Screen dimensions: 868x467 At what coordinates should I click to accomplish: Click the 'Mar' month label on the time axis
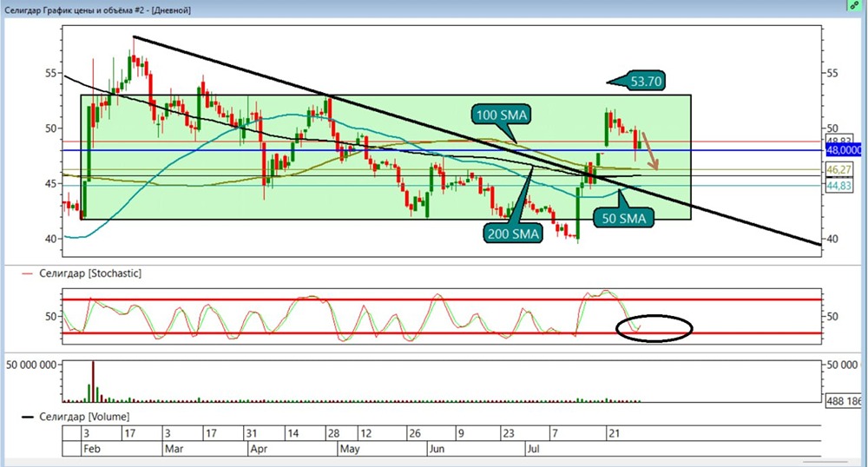tap(174, 449)
